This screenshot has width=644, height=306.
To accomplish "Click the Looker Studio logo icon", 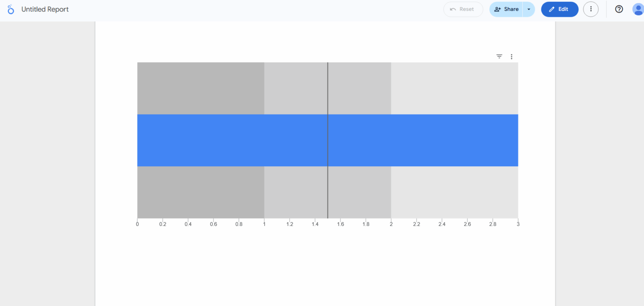I will click(10, 9).
